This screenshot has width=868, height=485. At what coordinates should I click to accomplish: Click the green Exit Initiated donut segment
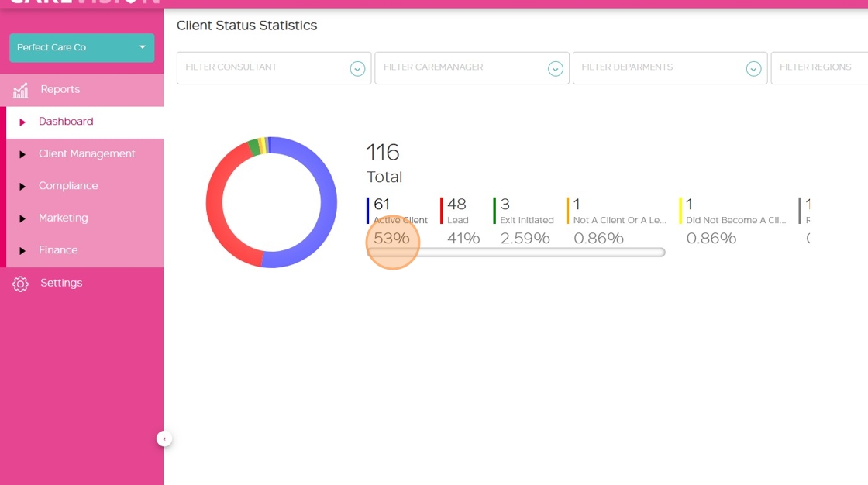254,147
